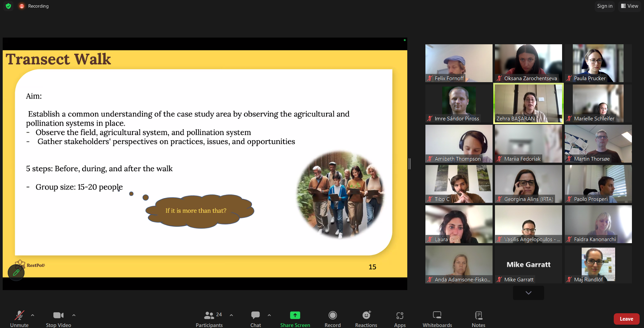Expand audio options caret next to Unmute

(x=33, y=315)
